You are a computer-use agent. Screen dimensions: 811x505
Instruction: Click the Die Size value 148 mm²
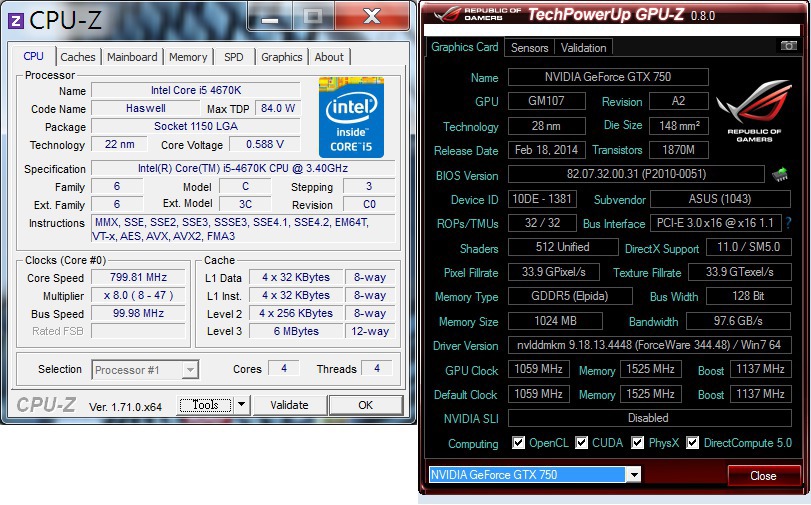point(679,126)
